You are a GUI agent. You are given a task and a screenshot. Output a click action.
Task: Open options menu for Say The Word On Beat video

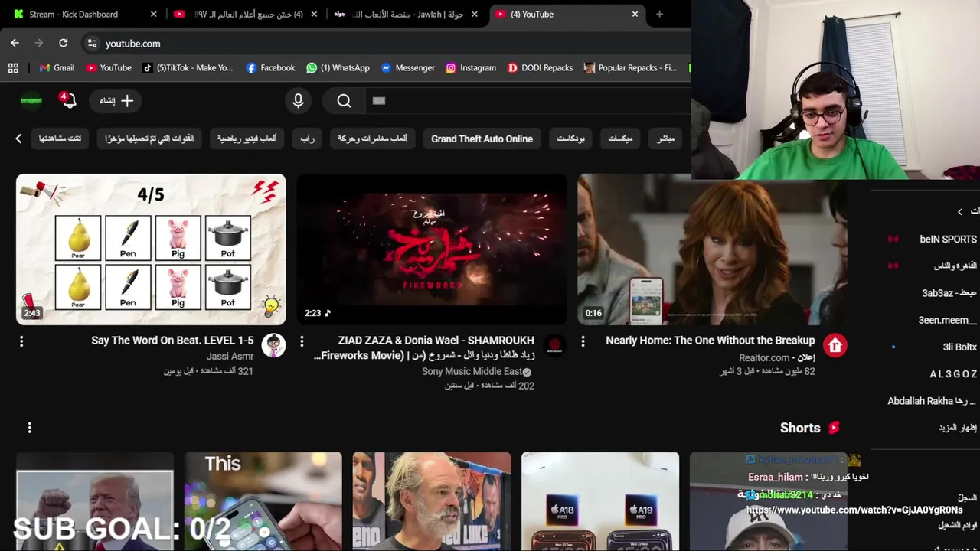click(x=21, y=341)
